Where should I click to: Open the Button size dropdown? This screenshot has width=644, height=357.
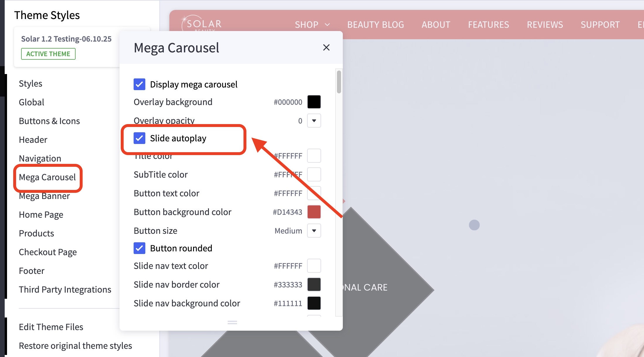[314, 231]
